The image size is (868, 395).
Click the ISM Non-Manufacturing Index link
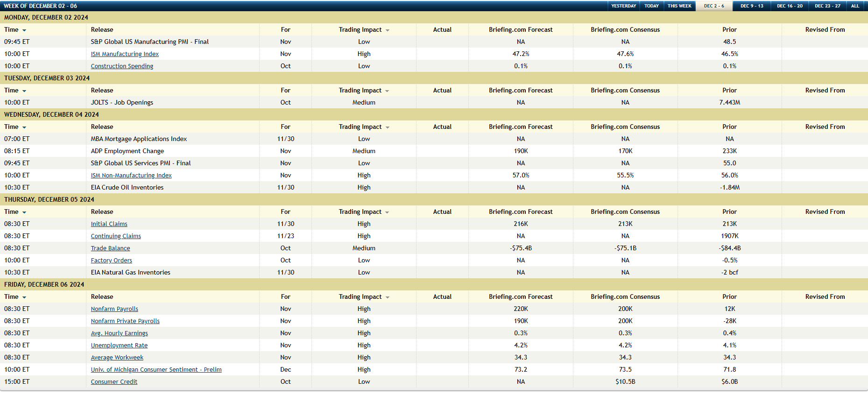pyautogui.click(x=131, y=176)
